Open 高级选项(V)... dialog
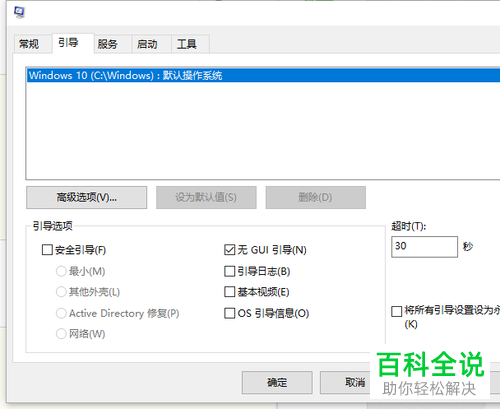The height and width of the screenshot is (409, 500). 86,197
